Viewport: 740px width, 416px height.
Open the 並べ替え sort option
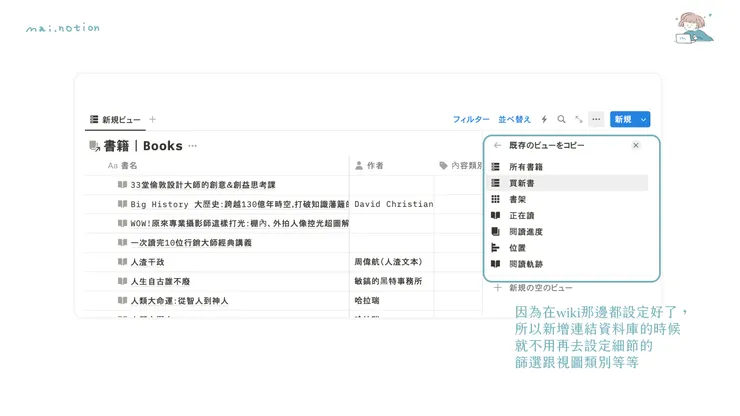[x=514, y=119]
